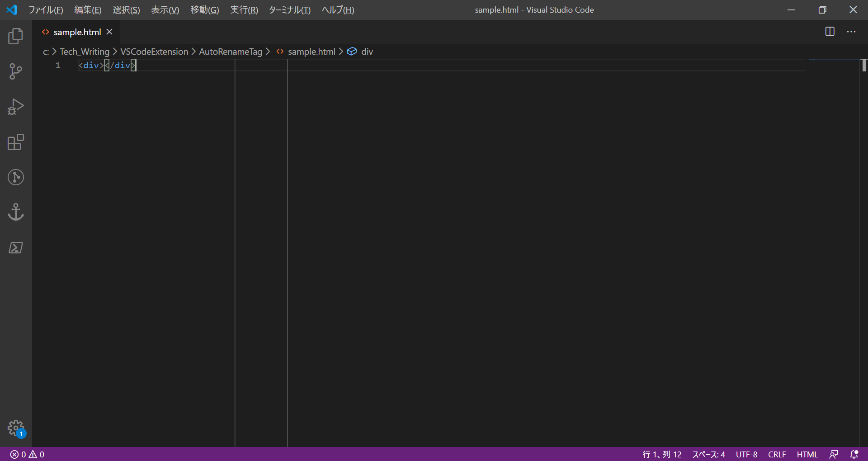Click the notifications bell in status bar
Viewport: 868px width, 461px height.
pyautogui.click(x=854, y=454)
